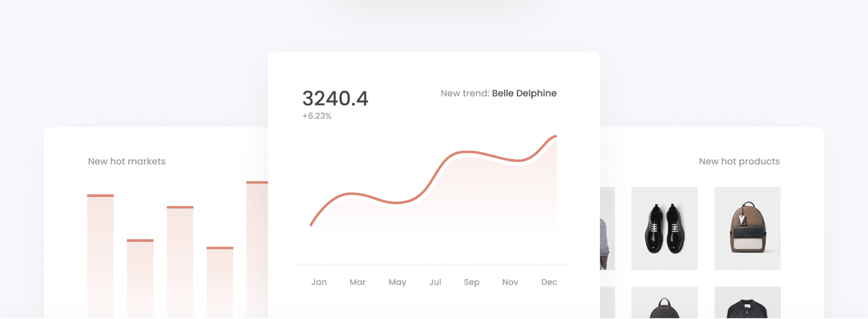
Task: Click the trend line's end point at Dec
Action: coord(556,136)
